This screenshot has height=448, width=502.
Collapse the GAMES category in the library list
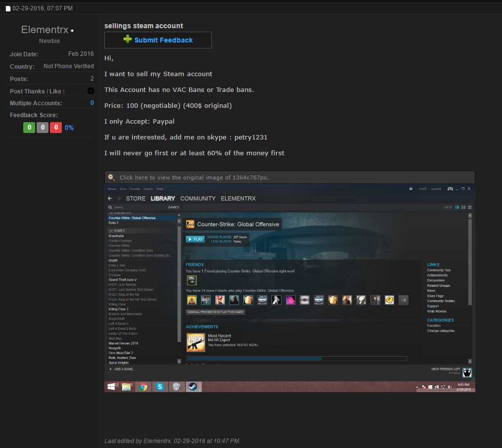coord(111,231)
